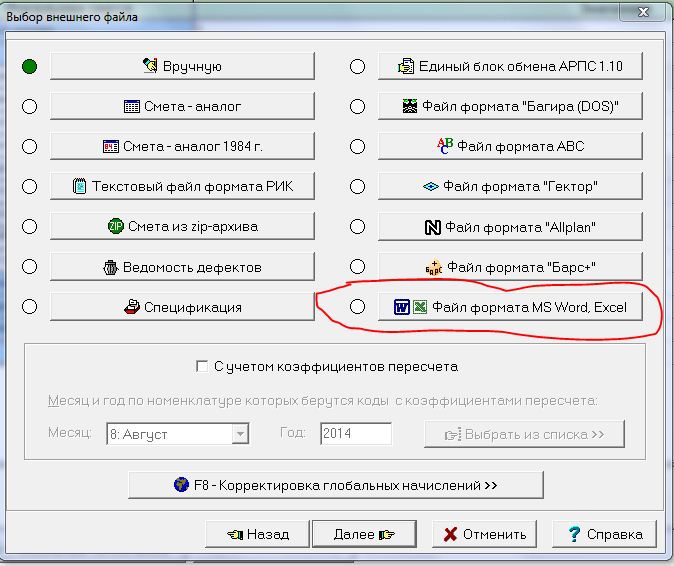Cancel the dialog with Отменить
This screenshot has width=674, height=566.
484,534
